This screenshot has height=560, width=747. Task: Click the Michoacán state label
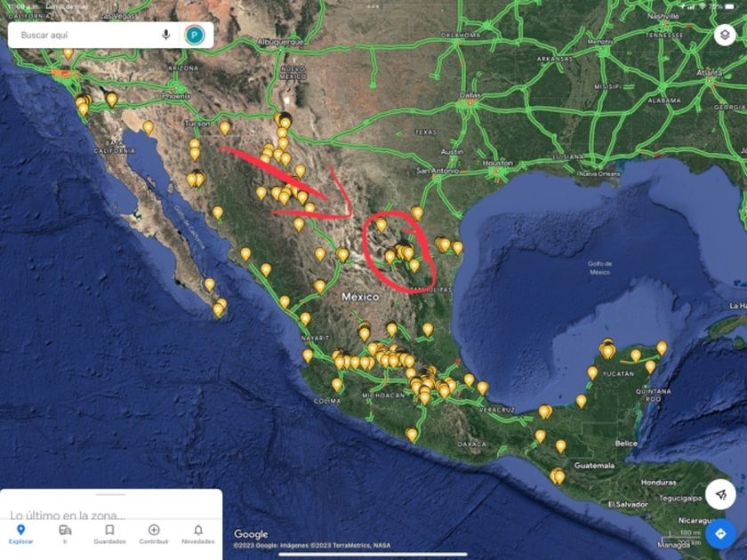[x=383, y=396]
